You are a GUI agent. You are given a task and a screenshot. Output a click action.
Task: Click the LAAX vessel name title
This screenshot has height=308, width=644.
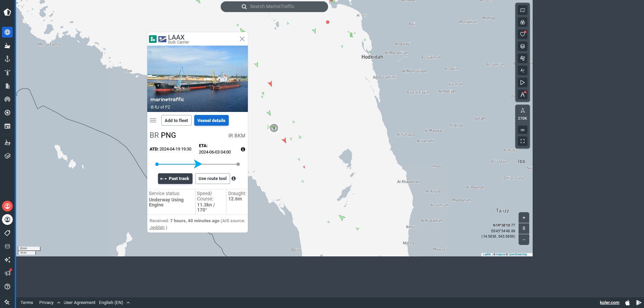(176, 37)
